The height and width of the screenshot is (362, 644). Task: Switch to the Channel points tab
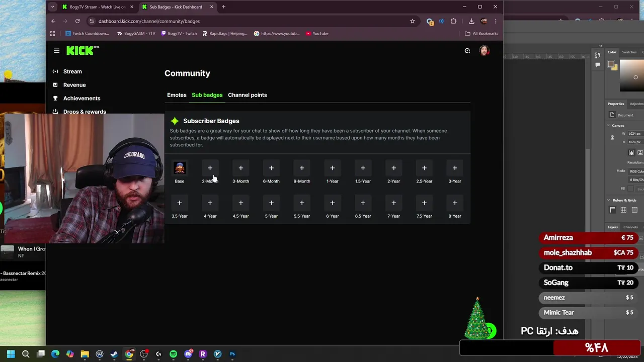(248, 95)
